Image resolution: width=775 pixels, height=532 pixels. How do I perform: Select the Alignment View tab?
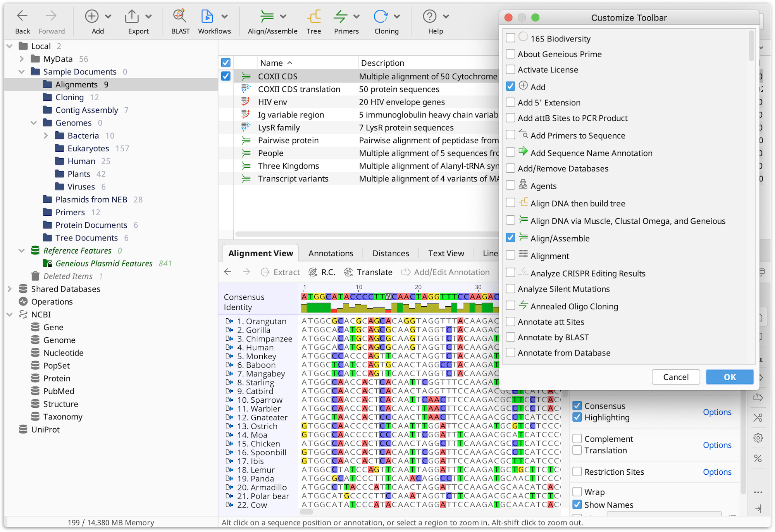(x=260, y=253)
